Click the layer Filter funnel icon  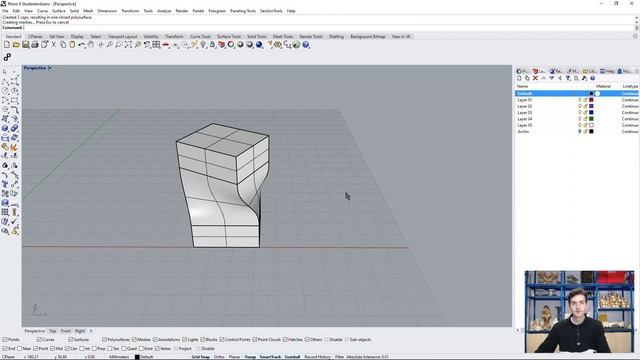coord(568,78)
